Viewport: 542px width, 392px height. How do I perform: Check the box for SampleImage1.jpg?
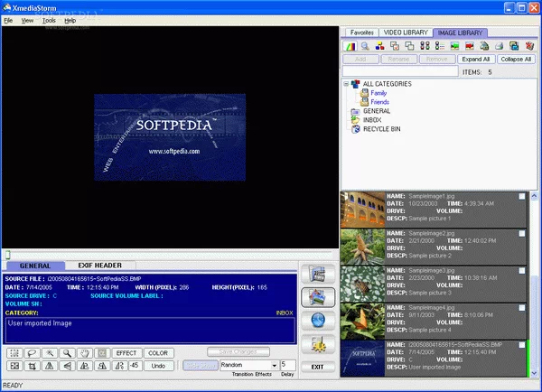[x=522, y=196]
